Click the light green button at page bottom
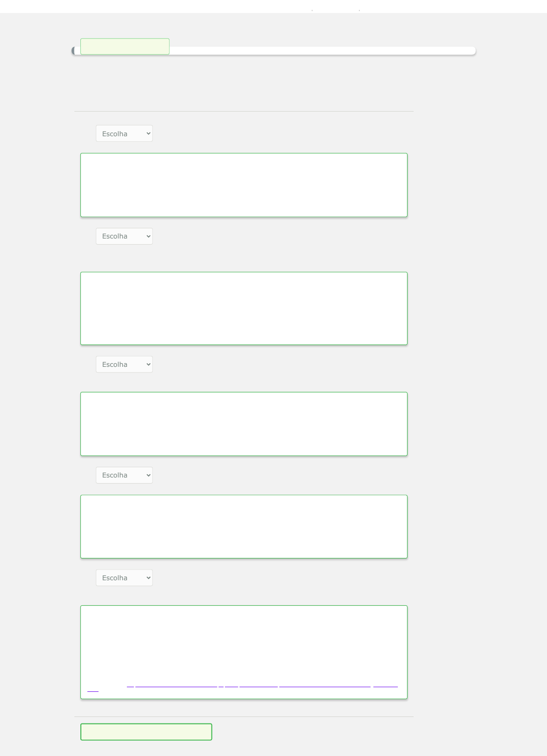Viewport: 547px width, 756px height. [146, 732]
